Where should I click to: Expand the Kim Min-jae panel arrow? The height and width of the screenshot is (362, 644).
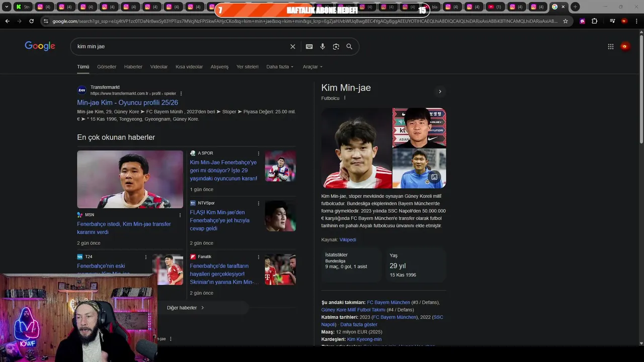(440, 92)
